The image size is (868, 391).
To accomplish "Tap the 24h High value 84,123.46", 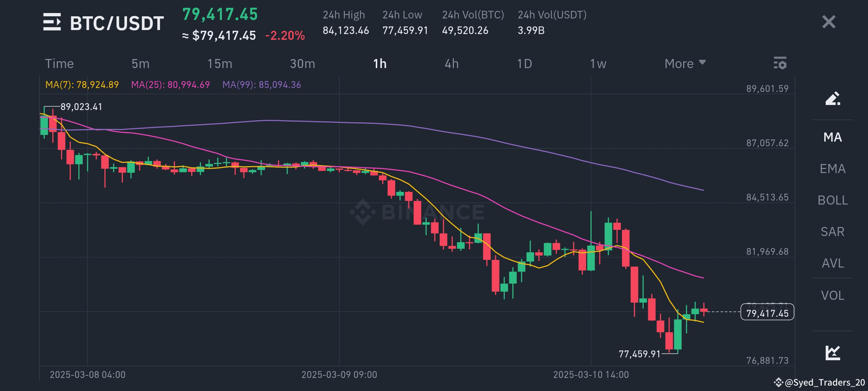I will click(346, 30).
